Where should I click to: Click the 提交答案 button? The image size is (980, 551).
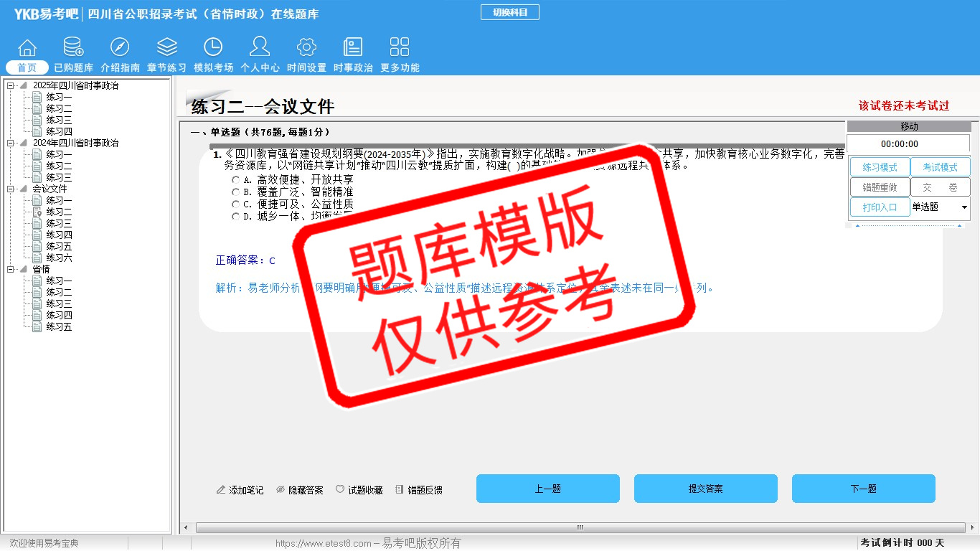[705, 489]
